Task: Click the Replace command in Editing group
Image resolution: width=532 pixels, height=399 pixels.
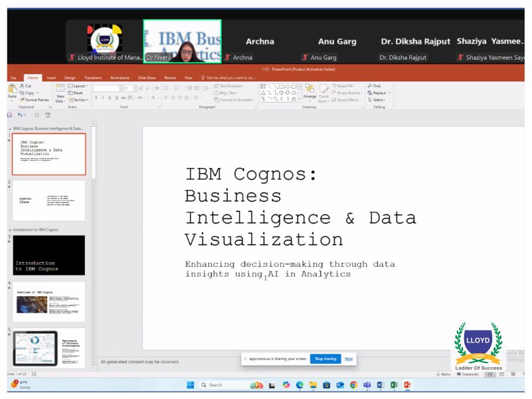Action: [377, 93]
